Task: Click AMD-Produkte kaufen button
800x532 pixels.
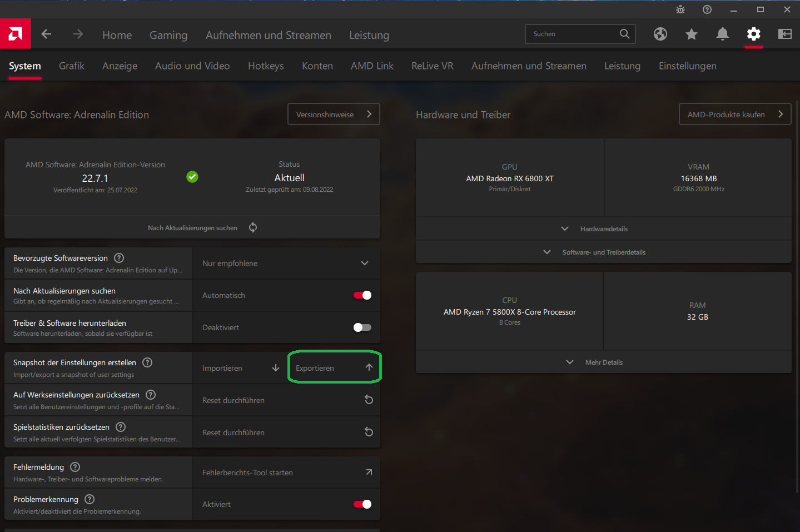Action: [735, 114]
